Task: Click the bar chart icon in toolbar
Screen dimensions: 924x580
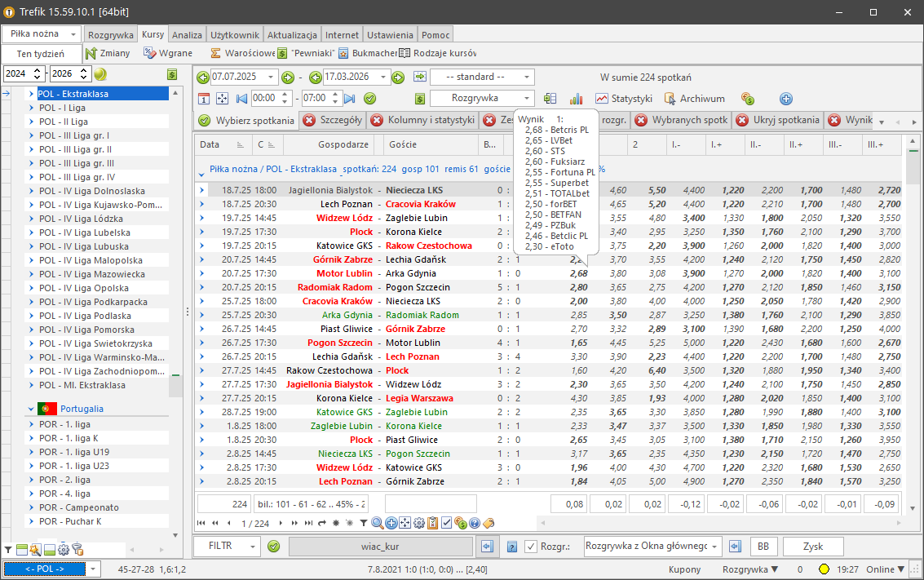Action: pyautogui.click(x=577, y=99)
